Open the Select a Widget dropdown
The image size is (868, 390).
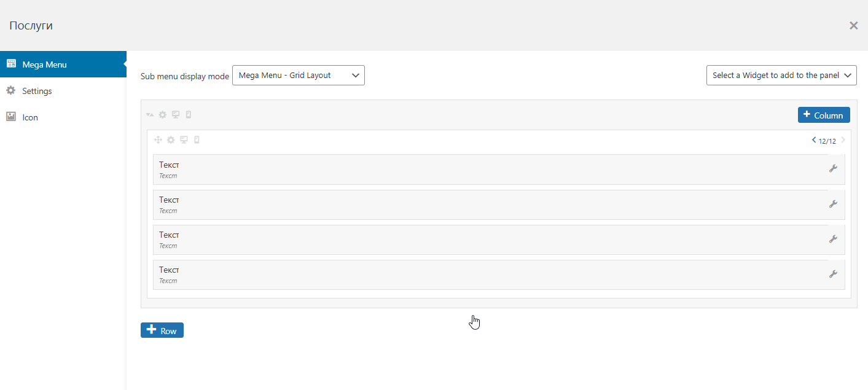pyautogui.click(x=781, y=76)
